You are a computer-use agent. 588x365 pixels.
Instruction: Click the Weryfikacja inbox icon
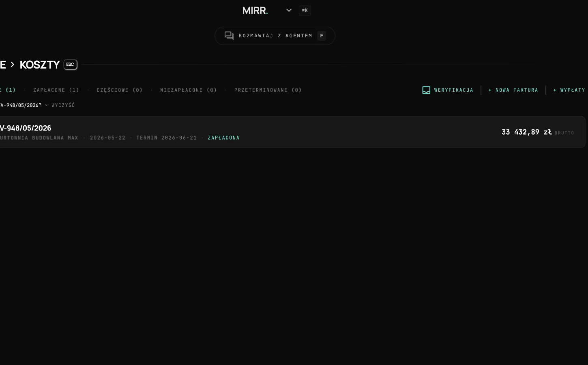(426, 90)
